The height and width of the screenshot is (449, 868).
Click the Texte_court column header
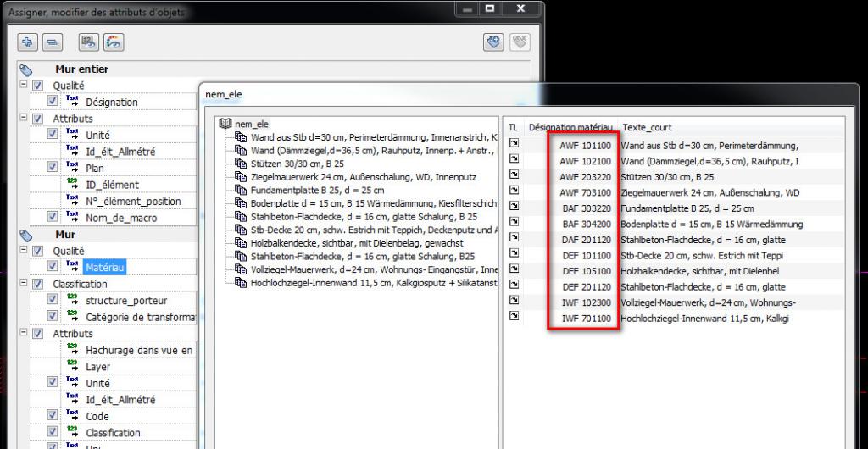[x=647, y=127]
